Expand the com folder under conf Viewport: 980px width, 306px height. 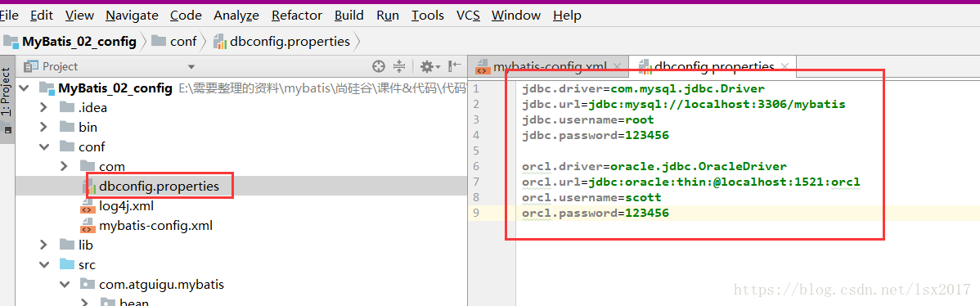(x=65, y=166)
